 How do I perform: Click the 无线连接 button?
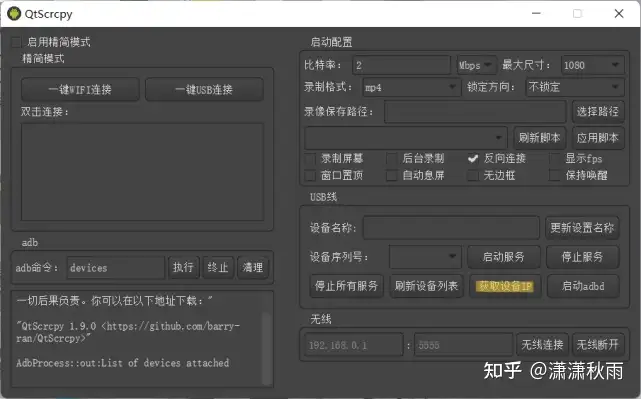tap(542, 345)
